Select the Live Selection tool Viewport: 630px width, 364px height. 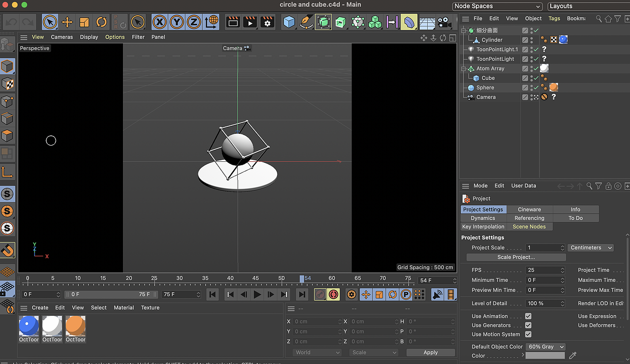[x=50, y=22]
